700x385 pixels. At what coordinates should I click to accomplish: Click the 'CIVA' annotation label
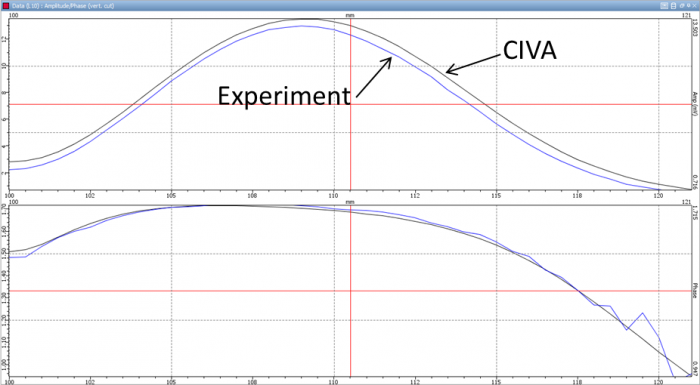click(x=529, y=50)
